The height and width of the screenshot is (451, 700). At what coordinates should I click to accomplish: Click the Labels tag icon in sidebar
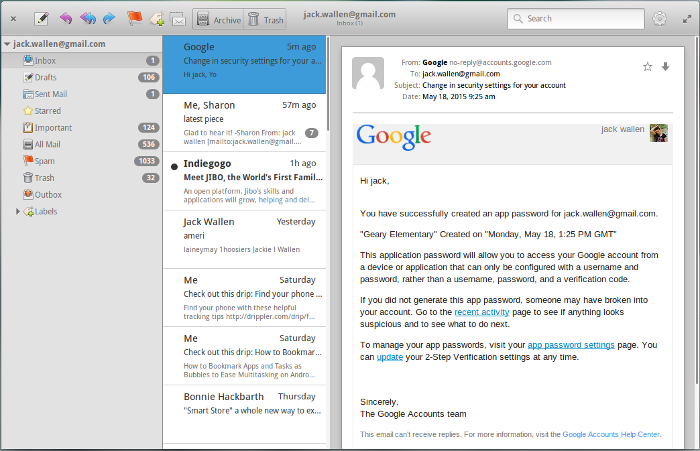coord(29,211)
